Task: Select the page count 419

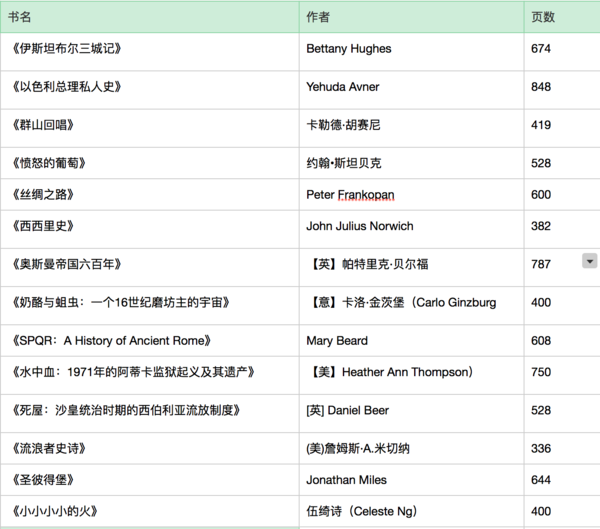Action: [541, 125]
